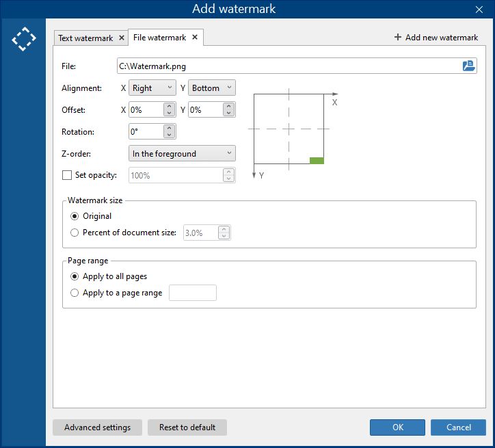Click Add new watermark label

[442, 38]
